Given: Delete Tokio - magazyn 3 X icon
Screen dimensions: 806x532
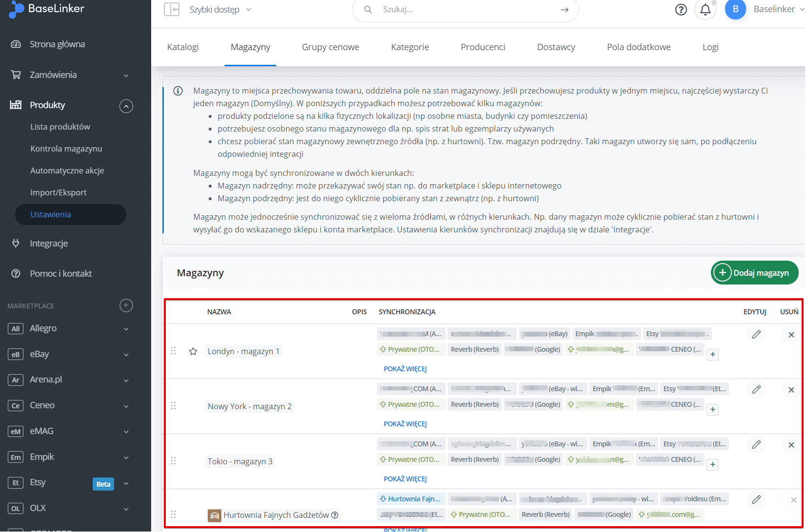Looking at the screenshot, I should pos(791,445).
